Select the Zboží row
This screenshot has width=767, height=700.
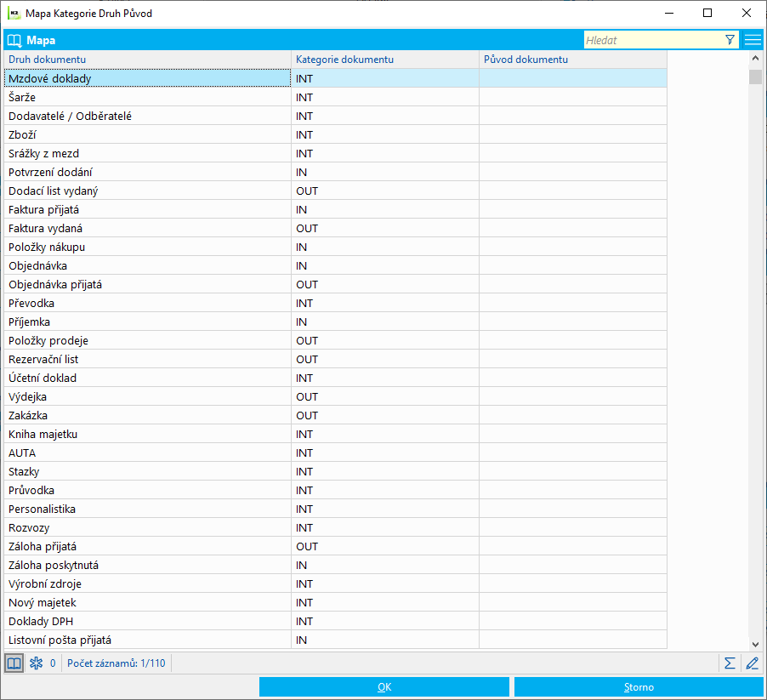[x=336, y=134]
